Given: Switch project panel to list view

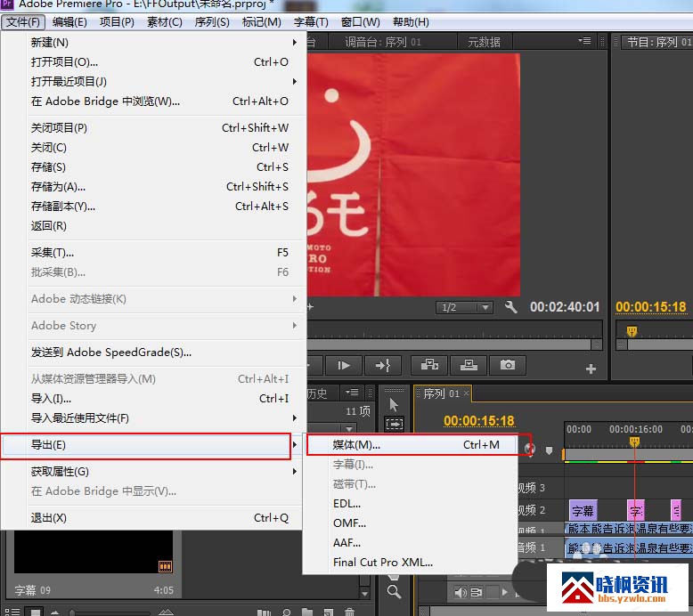Looking at the screenshot, I should (x=12, y=612).
